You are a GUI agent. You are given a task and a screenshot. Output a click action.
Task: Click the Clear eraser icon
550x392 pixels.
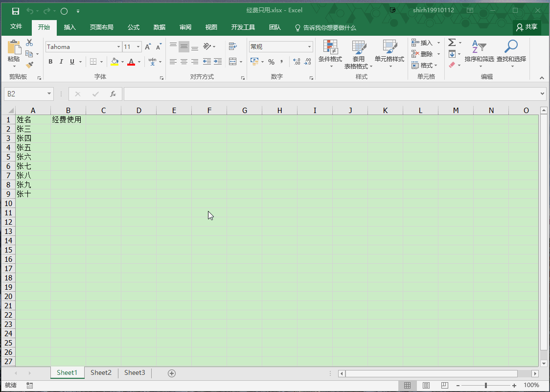pyautogui.click(x=452, y=65)
